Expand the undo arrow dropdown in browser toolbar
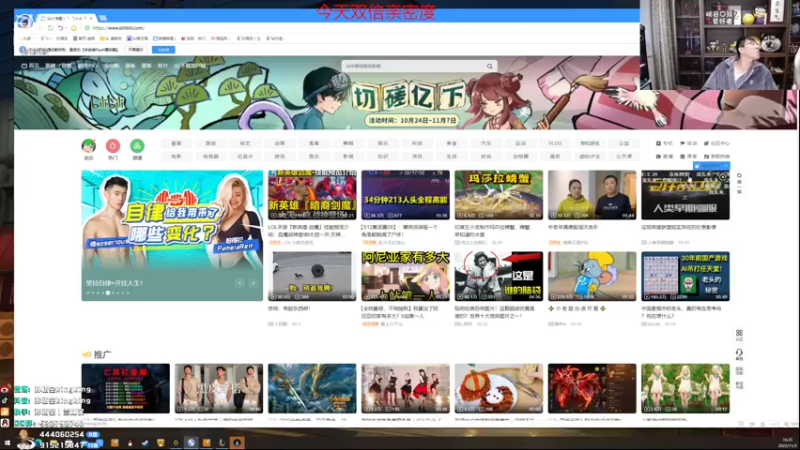Screen dimensions: 800x450 point(66,29)
